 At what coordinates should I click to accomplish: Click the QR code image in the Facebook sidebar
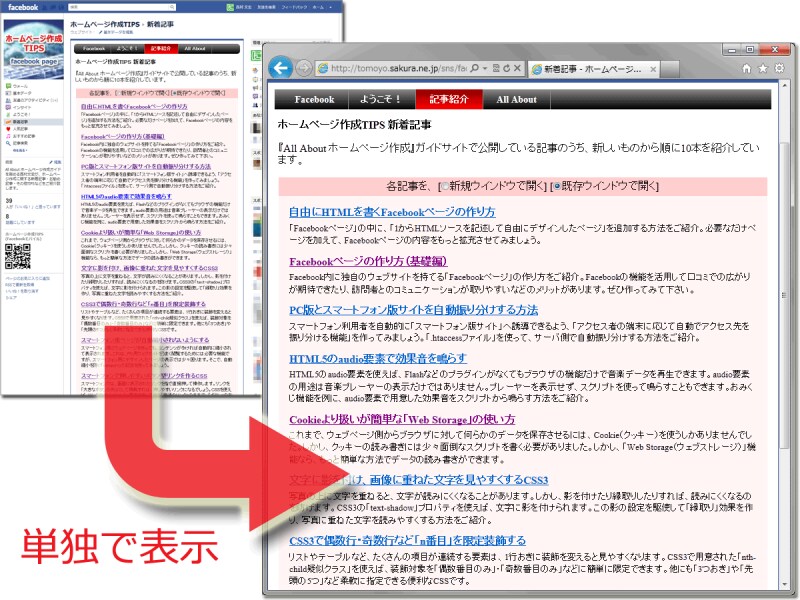tap(17, 256)
